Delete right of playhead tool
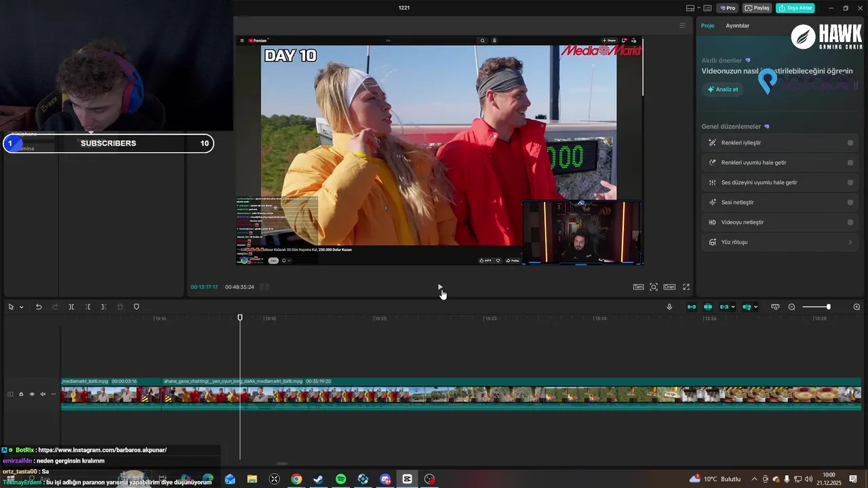The height and width of the screenshot is (488, 868). (104, 307)
